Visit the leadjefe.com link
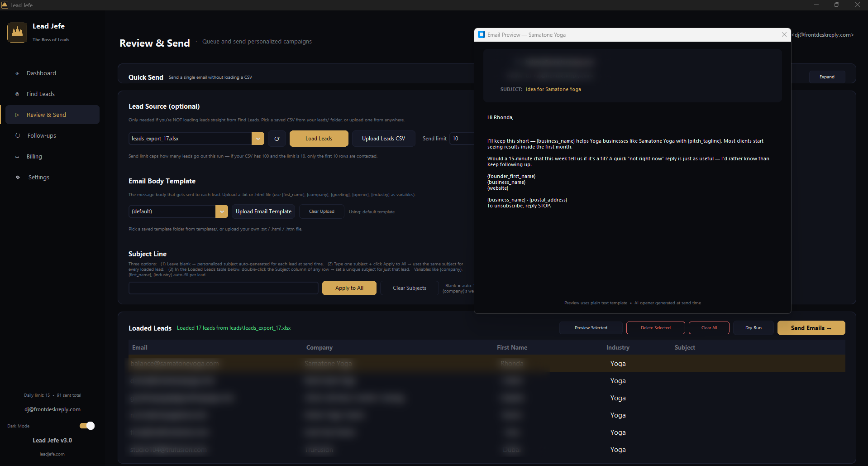 tap(52, 454)
